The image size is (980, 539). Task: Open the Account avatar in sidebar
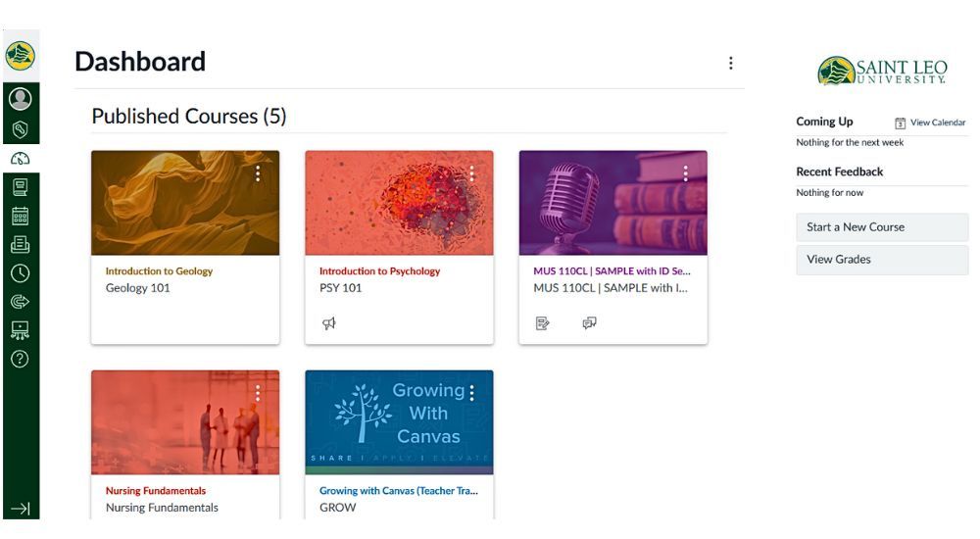pos(20,100)
